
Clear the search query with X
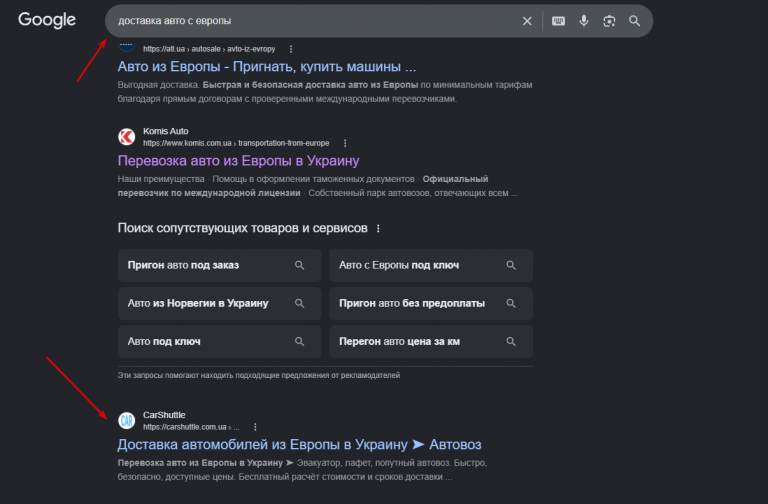(527, 21)
